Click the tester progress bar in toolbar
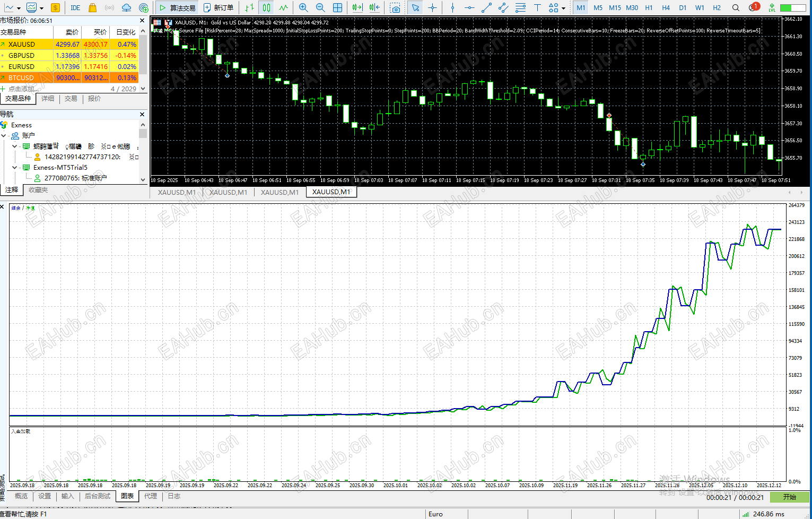The height and width of the screenshot is (519, 812). 793,8
